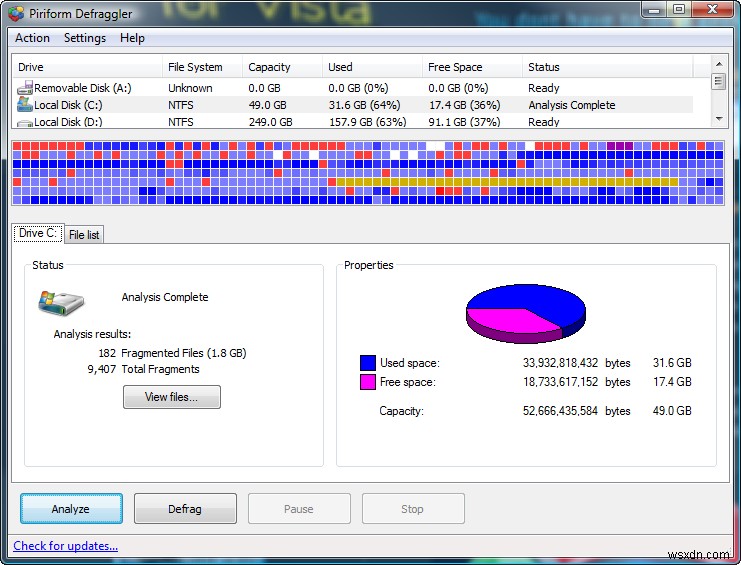Open the Action menu
This screenshot has width=741, height=565.
click(x=32, y=38)
